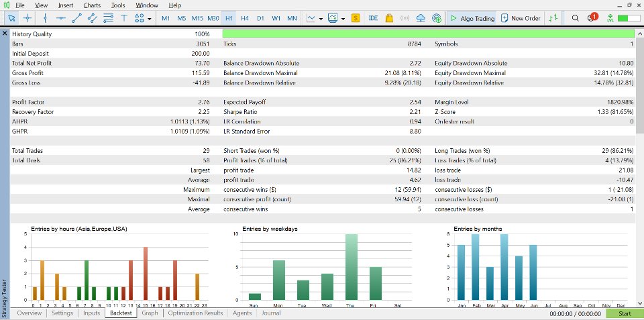Open the Journal tab
Viewport: 644px width, 320px height.
pyautogui.click(x=271, y=313)
